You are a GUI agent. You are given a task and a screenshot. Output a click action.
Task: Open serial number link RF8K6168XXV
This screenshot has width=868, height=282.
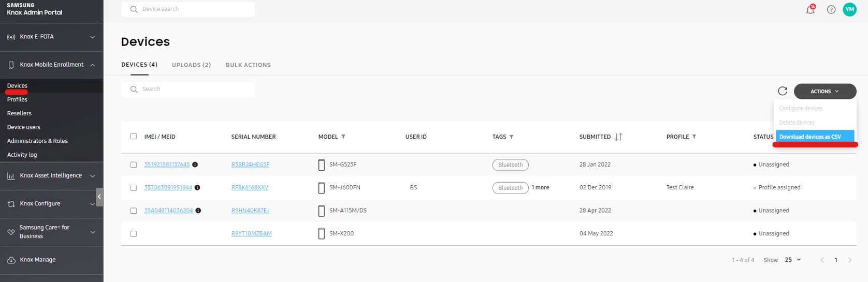(250, 187)
